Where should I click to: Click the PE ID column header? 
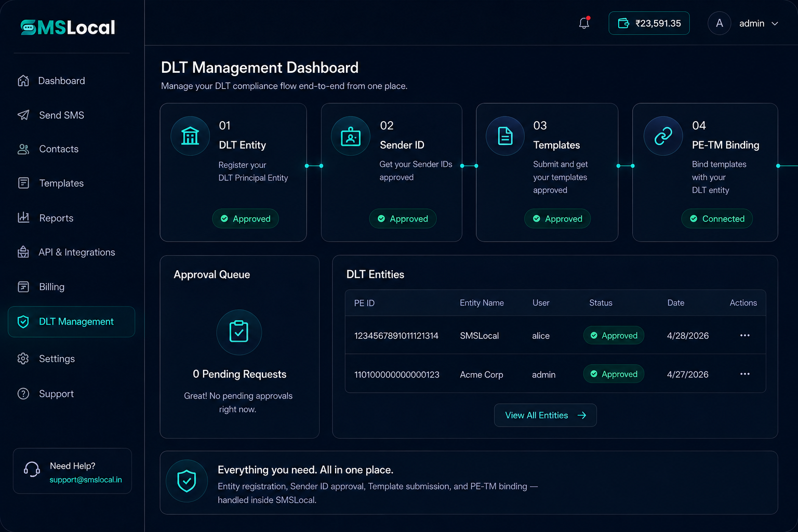click(364, 303)
